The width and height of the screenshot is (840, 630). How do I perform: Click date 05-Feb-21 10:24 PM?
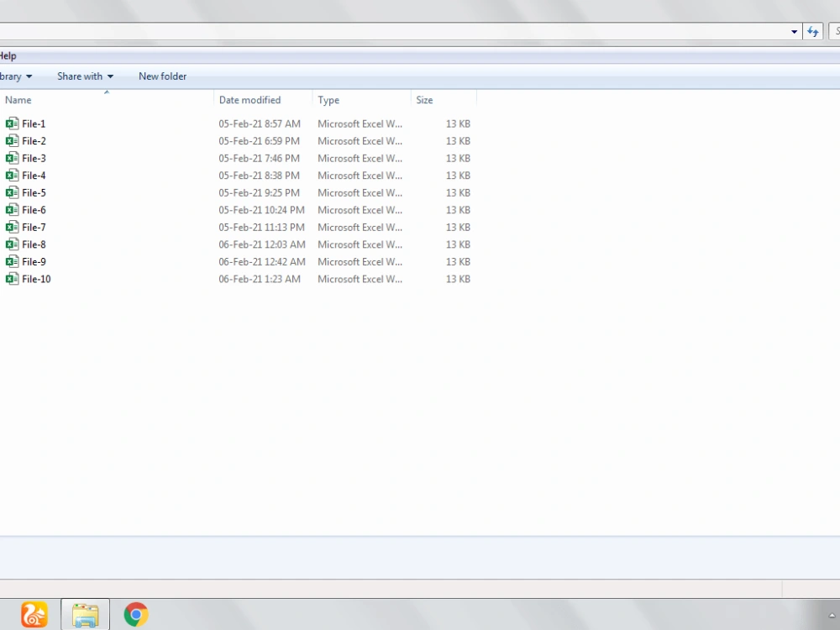point(261,210)
